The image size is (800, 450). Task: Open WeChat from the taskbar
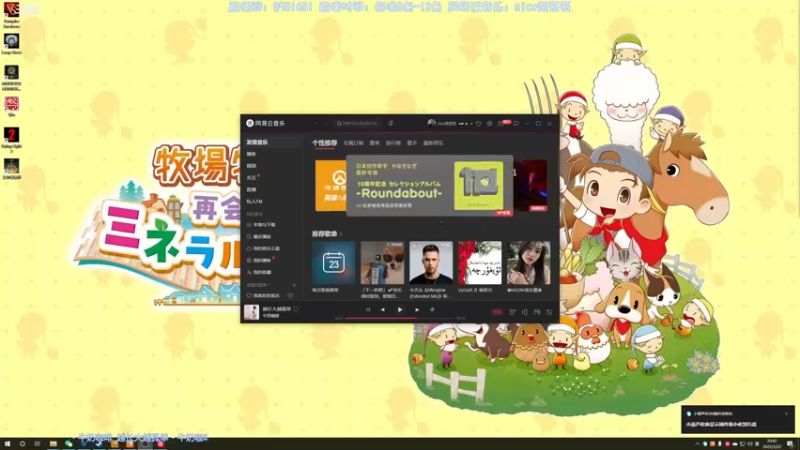coord(68,444)
